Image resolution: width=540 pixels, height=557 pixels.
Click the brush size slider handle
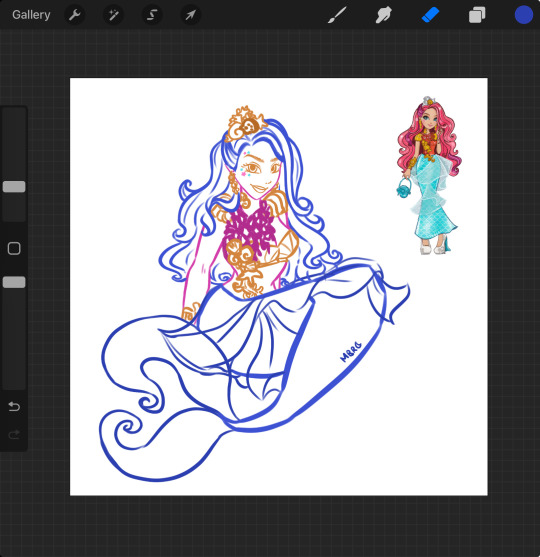coord(14,186)
